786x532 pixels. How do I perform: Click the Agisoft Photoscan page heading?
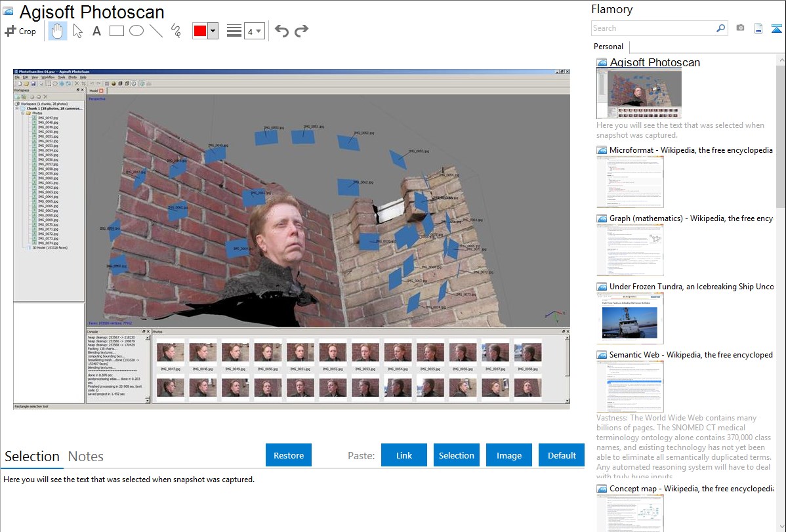point(92,12)
